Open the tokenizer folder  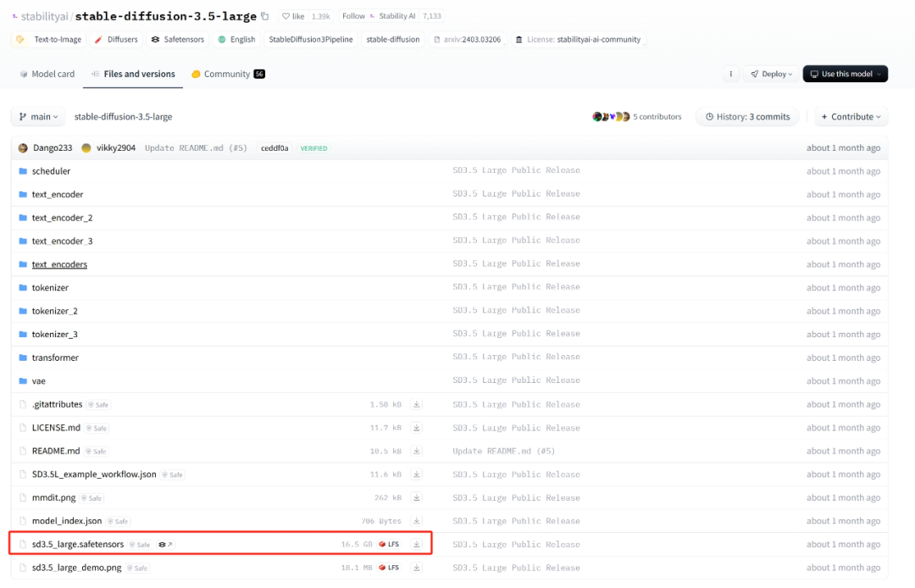pos(50,288)
